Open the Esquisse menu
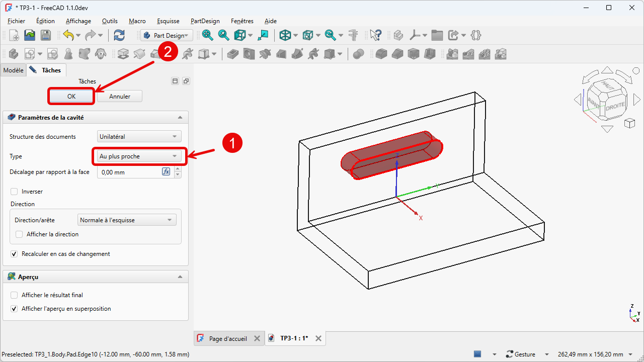 point(168,21)
